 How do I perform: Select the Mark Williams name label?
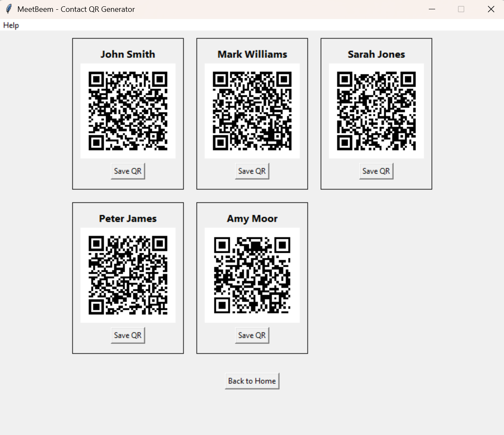(252, 55)
